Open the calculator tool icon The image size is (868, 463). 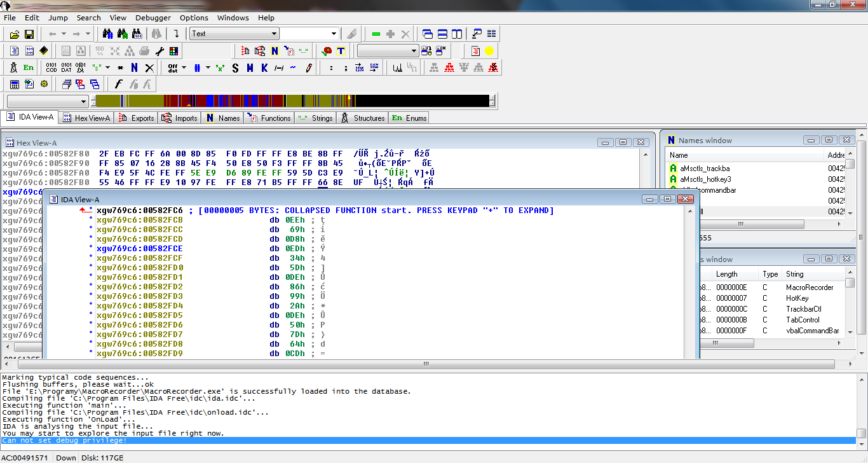[x=14, y=84]
